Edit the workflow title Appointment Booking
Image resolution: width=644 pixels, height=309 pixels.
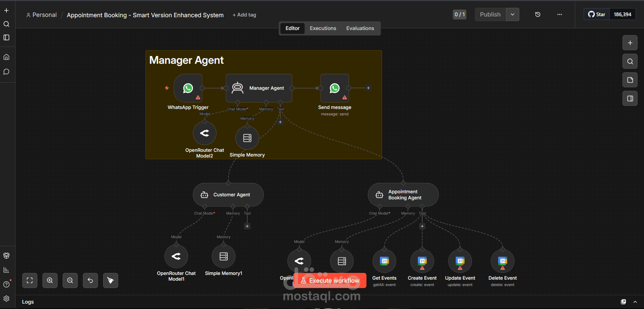(x=145, y=15)
